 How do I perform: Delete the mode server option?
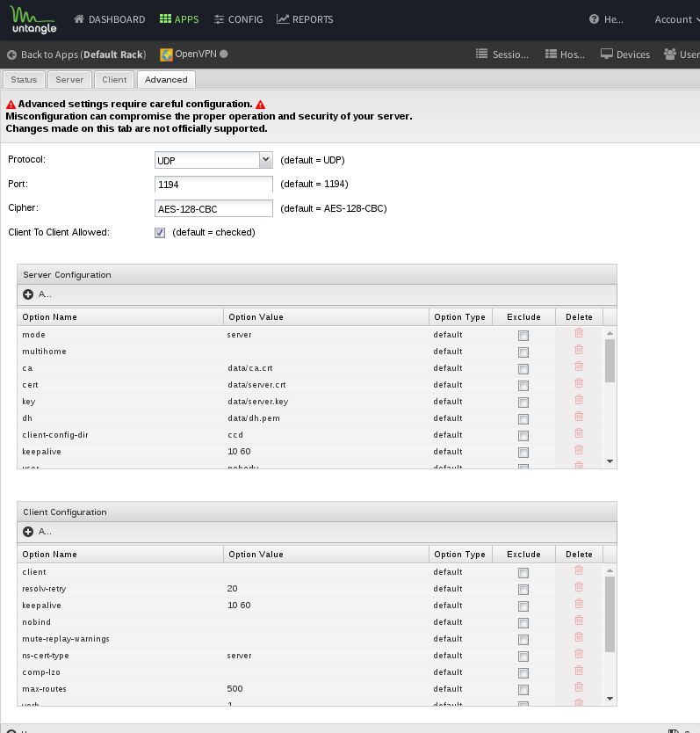point(579,333)
